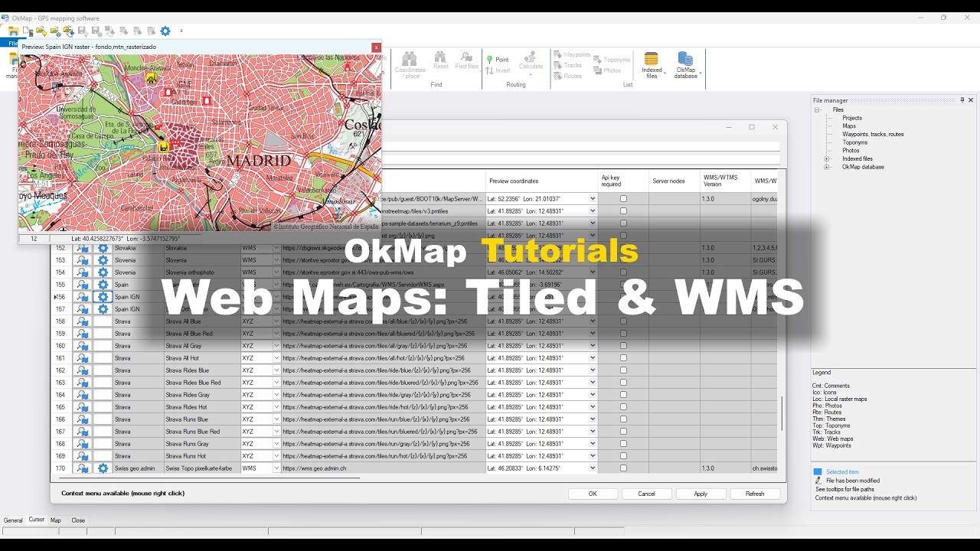The height and width of the screenshot is (551, 980).
Task: Toggle Api key checkbox for Strava Rides Hot row
Action: [623, 407]
